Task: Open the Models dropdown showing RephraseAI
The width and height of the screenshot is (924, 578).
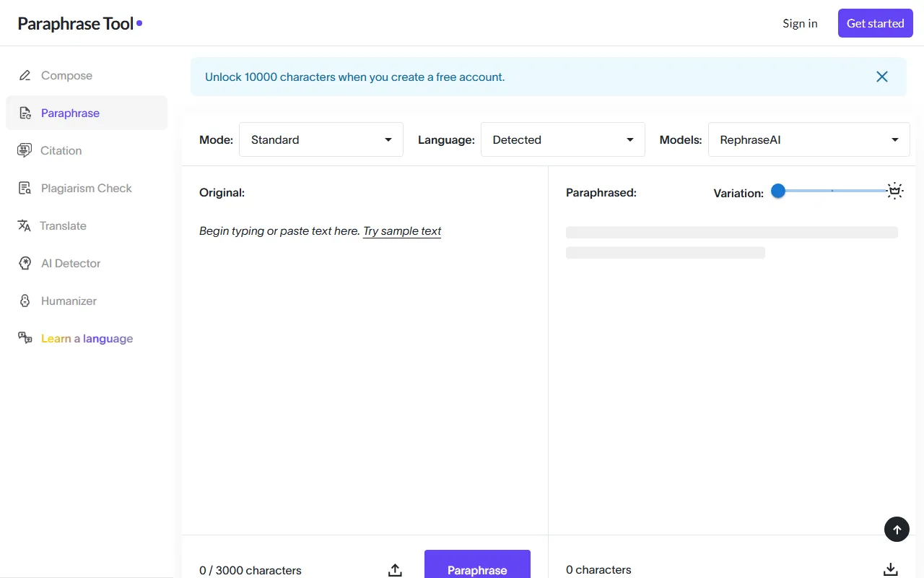Action: tap(808, 139)
